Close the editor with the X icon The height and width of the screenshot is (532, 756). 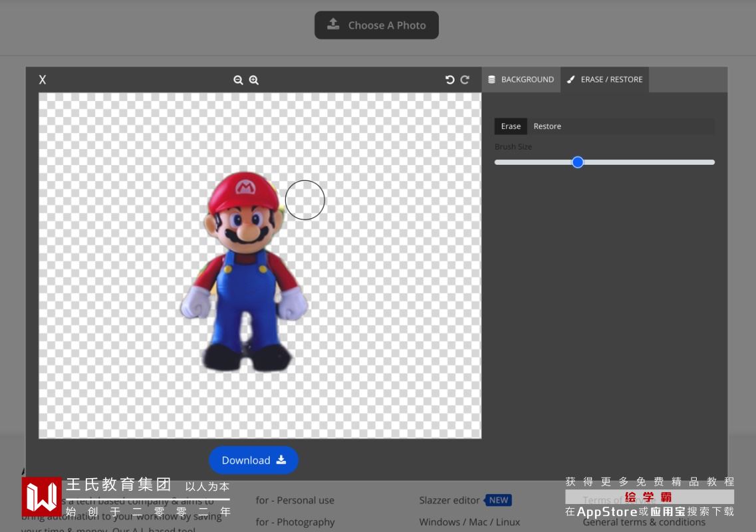point(43,80)
